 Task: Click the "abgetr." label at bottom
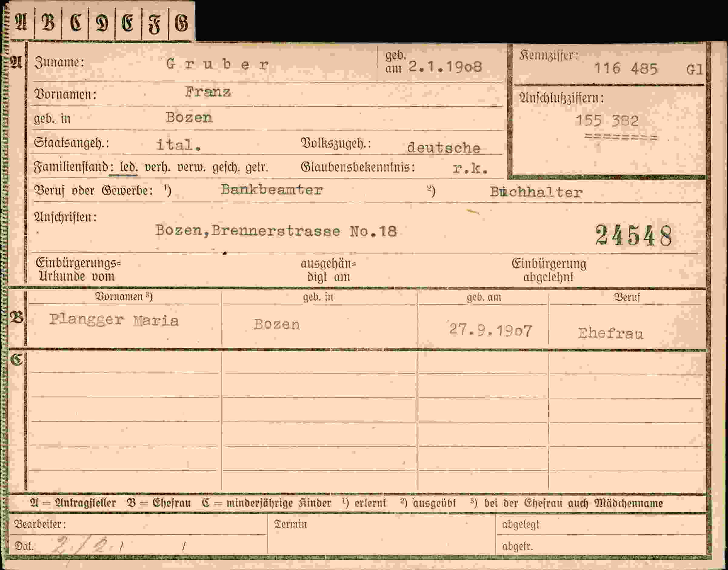517,546
